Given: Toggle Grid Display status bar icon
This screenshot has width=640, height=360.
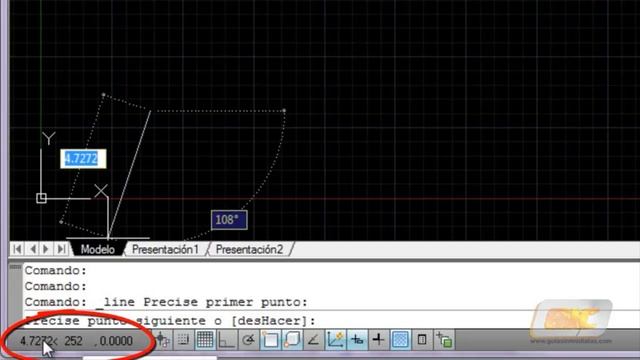Looking at the screenshot, I should coord(205,340).
